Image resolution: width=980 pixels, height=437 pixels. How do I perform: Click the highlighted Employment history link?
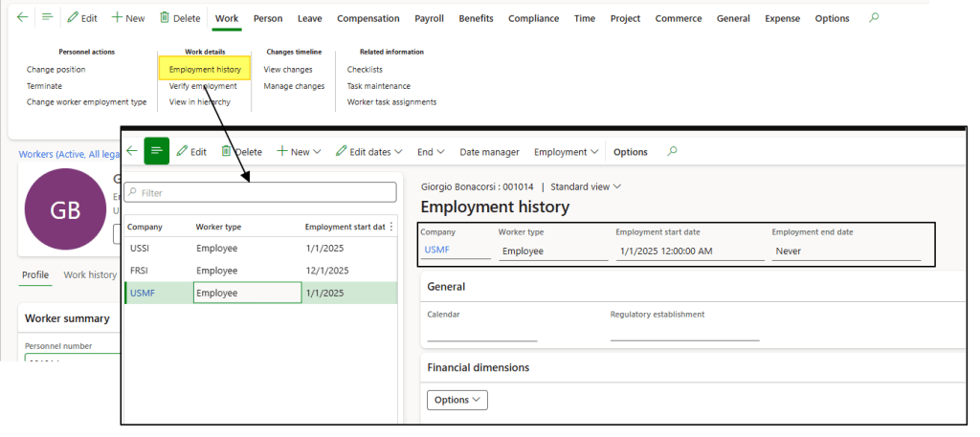[x=204, y=69]
